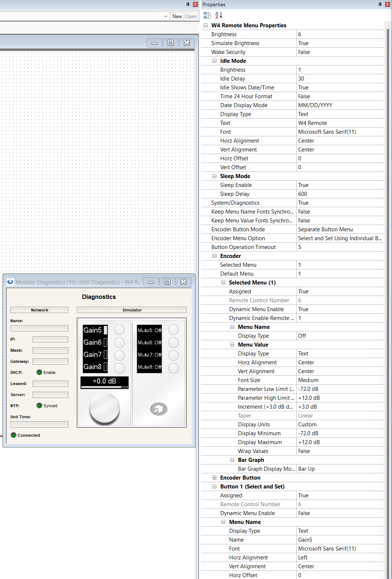Click the Idle Delay value 30

point(340,79)
